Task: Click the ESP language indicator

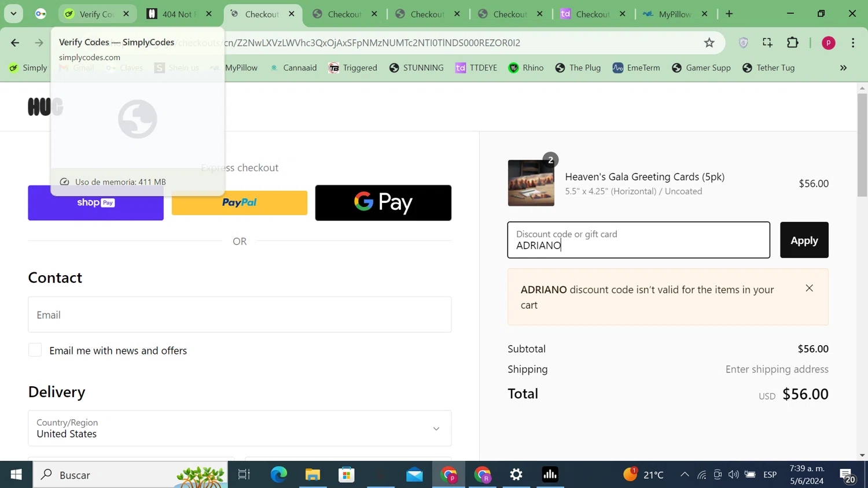Action: pos(770,475)
